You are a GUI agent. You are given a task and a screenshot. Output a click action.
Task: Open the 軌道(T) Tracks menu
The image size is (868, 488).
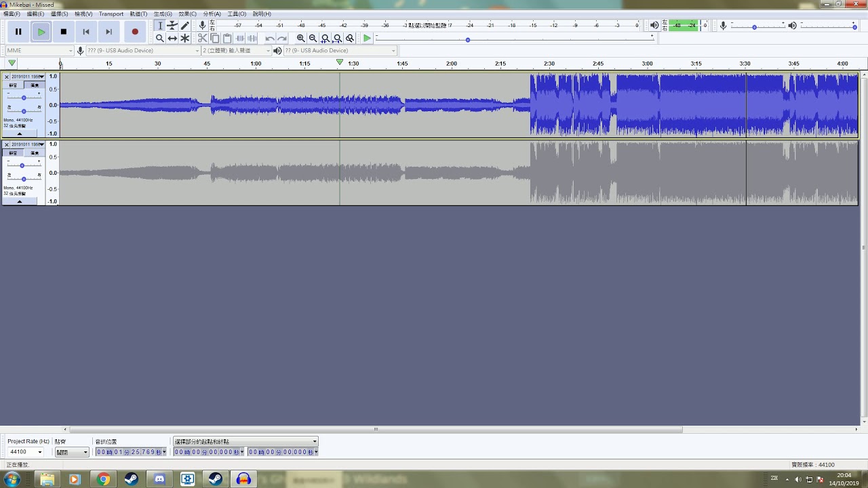138,14
